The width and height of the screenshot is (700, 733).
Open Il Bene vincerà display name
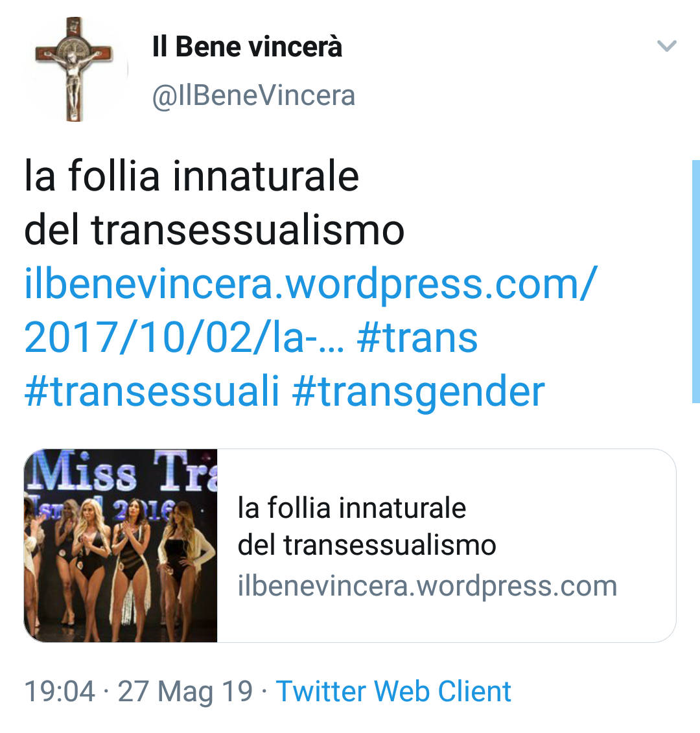point(247,47)
